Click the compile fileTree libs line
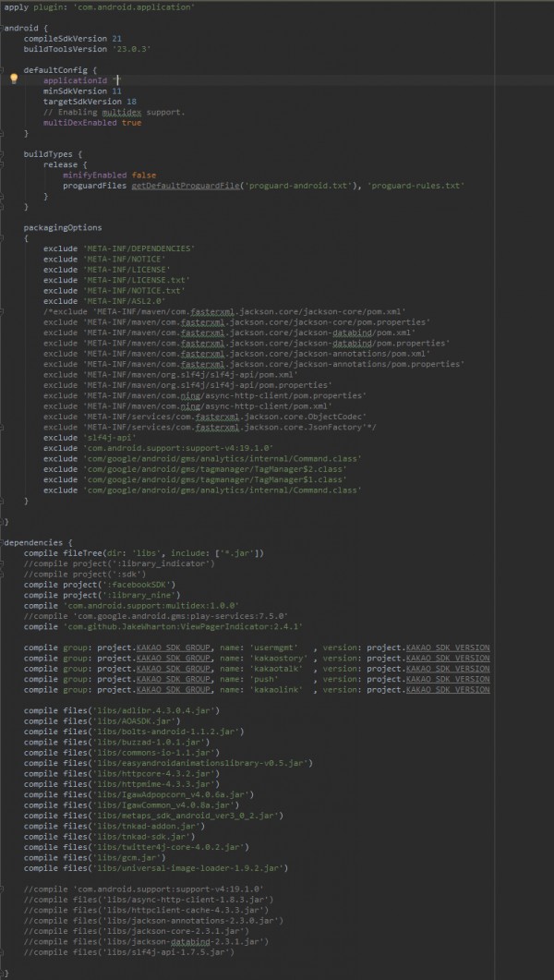The width and height of the screenshot is (554, 980). coord(144,553)
